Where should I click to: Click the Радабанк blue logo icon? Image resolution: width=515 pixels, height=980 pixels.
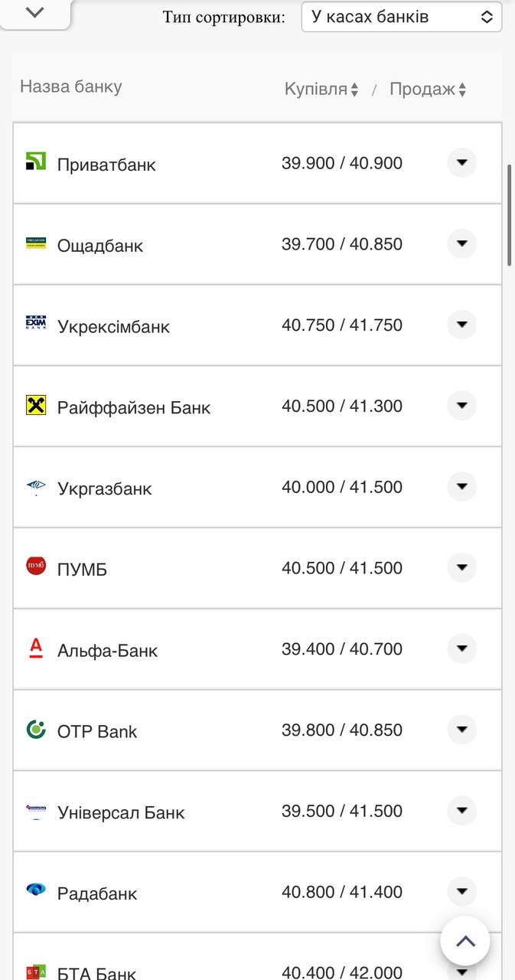(36, 890)
